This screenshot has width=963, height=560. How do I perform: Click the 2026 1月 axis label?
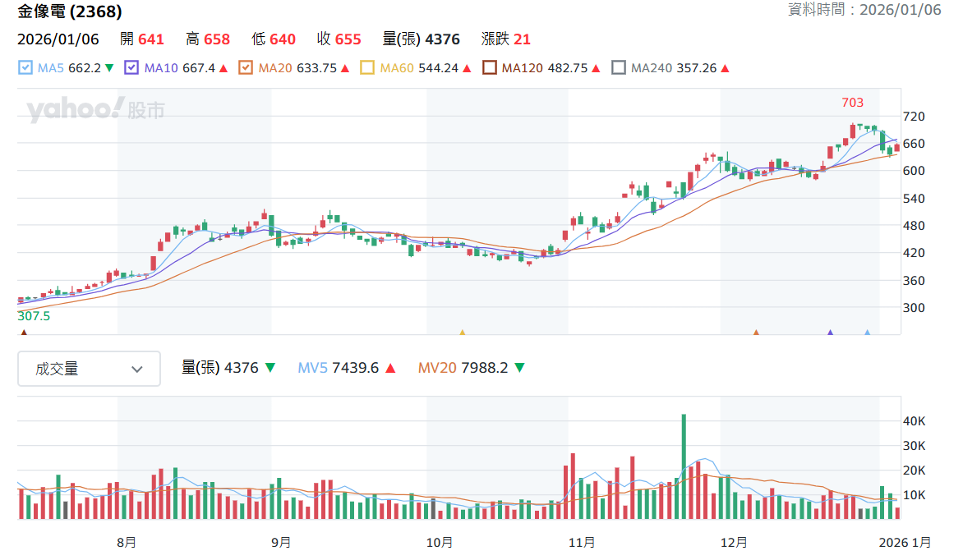(905, 543)
